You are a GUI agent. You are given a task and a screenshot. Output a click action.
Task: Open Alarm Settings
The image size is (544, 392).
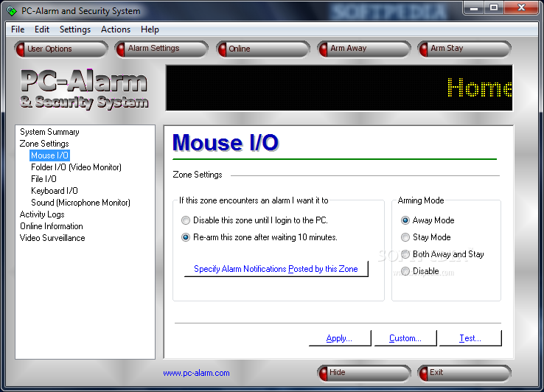tap(161, 49)
